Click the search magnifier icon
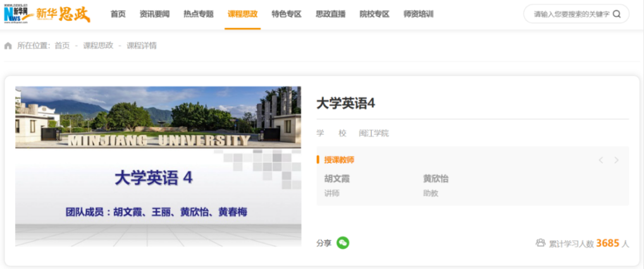This screenshot has height=269, width=644. click(x=617, y=15)
